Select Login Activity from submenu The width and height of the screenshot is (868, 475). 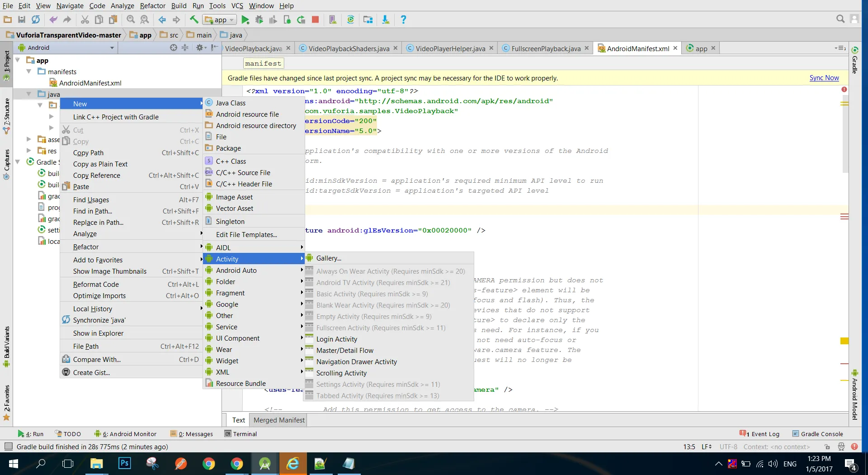(x=336, y=339)
